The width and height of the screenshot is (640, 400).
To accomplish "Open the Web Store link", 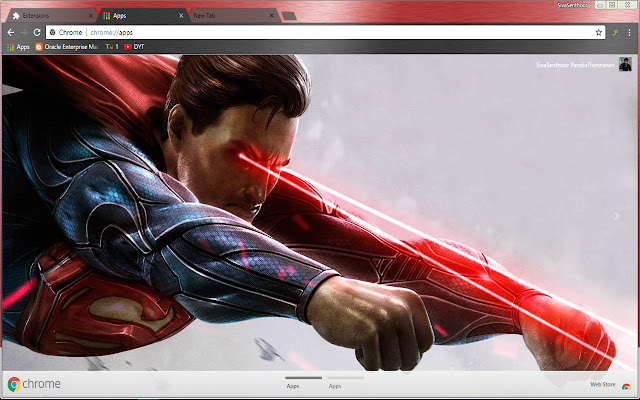I will (602, 384).
